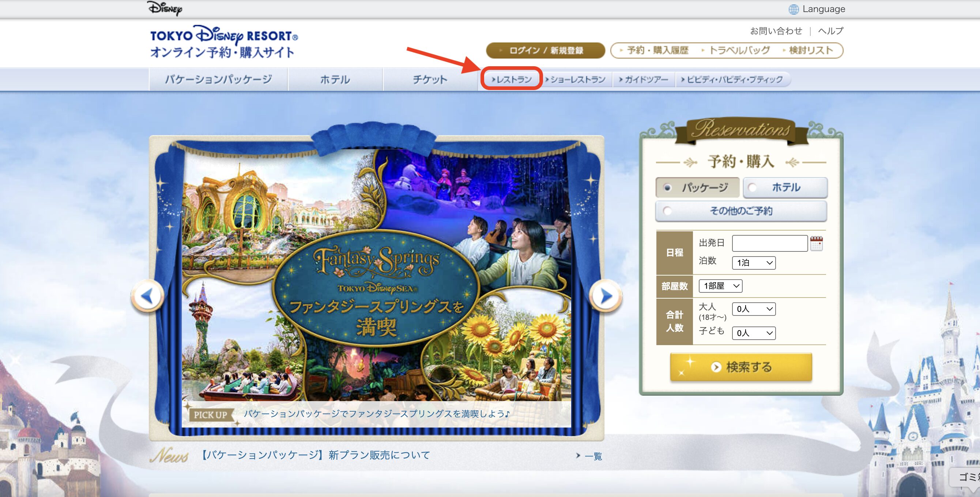Expand the 大人 adults count dropdown
This screenshot has height=497, width=980.
coord(754,309)
